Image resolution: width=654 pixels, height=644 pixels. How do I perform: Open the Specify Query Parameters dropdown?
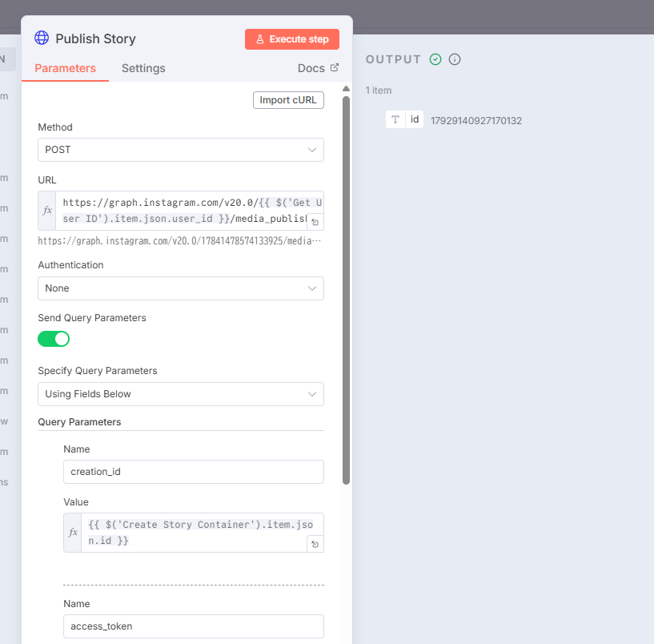(180, 394)
